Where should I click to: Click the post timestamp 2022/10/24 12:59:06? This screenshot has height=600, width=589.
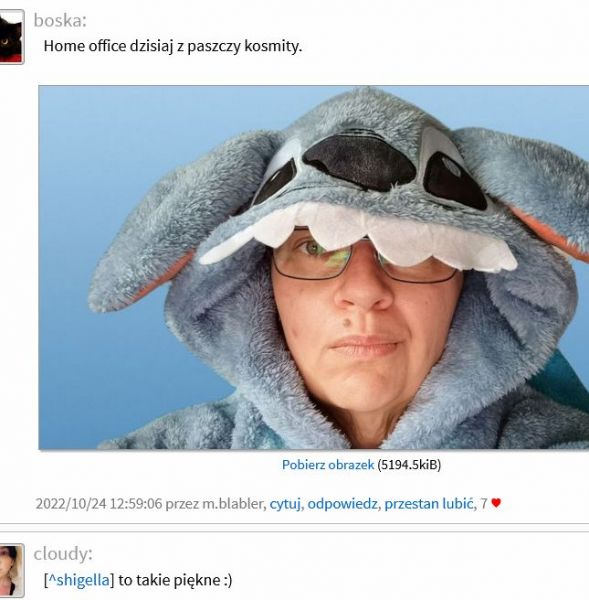pos(99,504)
